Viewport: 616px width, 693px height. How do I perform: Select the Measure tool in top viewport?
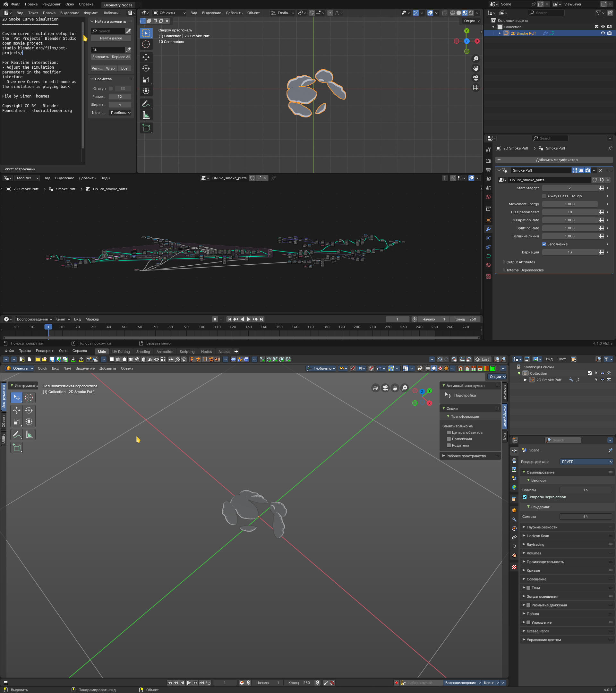pyautogui.click(x=146, y=116)
